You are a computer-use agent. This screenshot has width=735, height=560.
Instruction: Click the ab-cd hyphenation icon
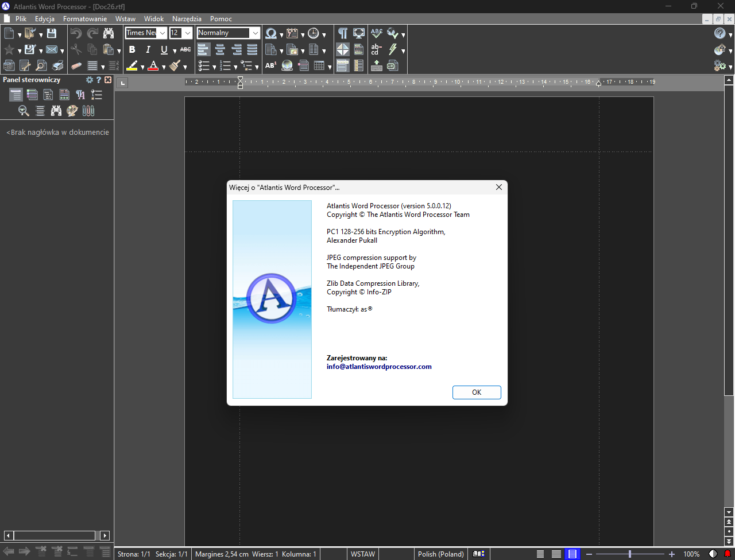[x=377, y=49]
